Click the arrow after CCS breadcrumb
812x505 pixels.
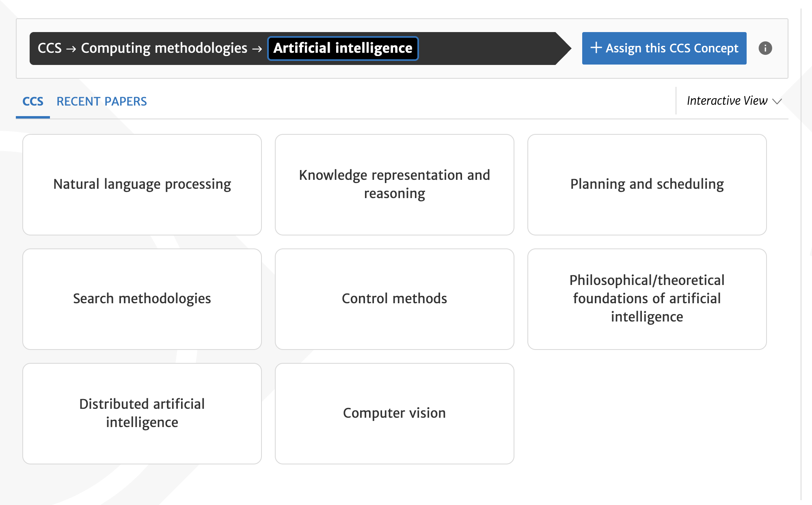click(x=71, y=49)
